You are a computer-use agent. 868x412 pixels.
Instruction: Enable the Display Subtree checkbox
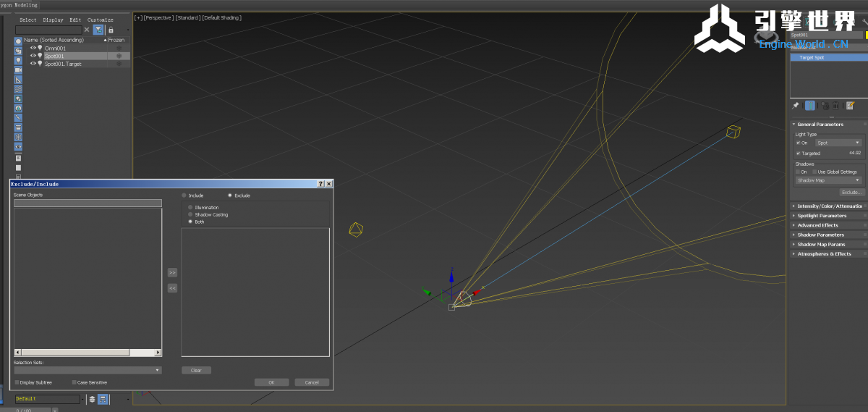coord(17,382)
